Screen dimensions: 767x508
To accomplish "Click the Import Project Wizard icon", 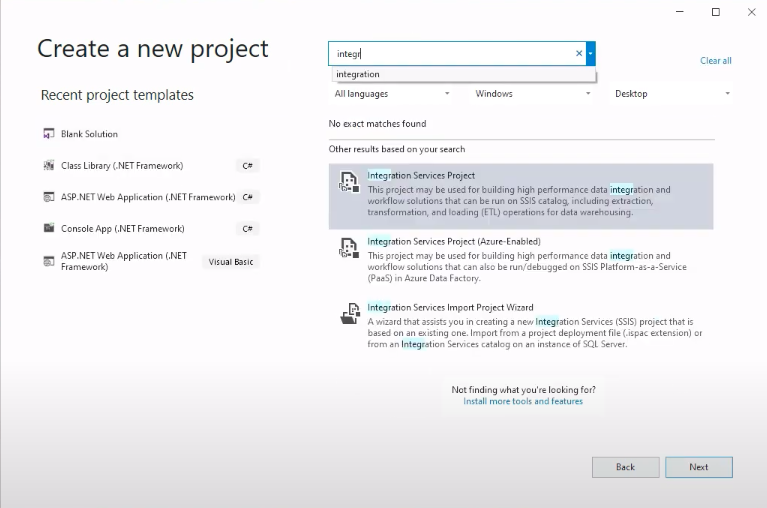I will (349, 314).
